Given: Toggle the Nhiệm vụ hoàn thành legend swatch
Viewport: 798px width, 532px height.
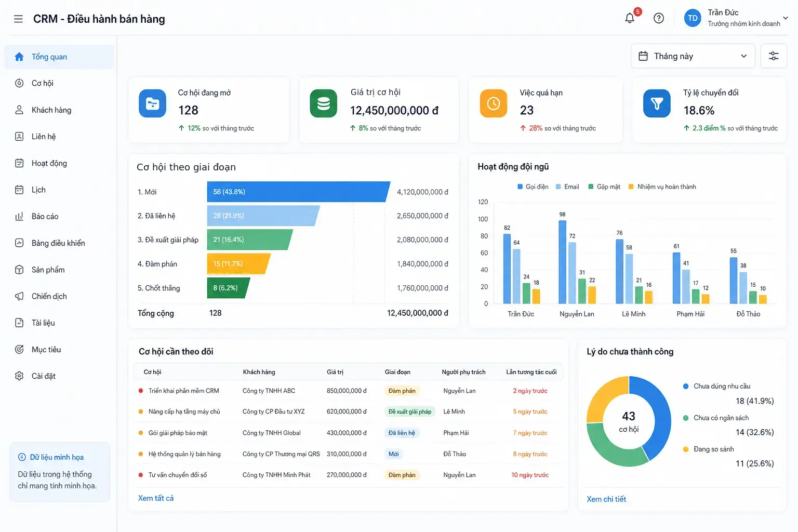Looking at the screenshot, I should 631,187.
